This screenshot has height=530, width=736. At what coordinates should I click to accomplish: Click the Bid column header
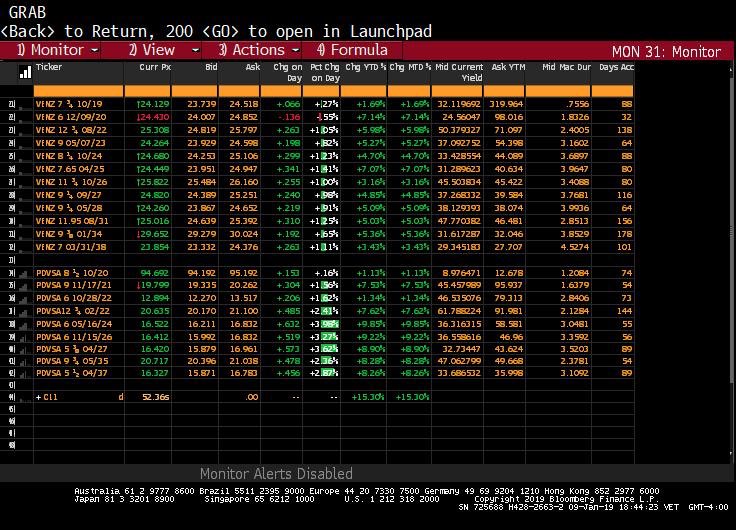(211, 67)
